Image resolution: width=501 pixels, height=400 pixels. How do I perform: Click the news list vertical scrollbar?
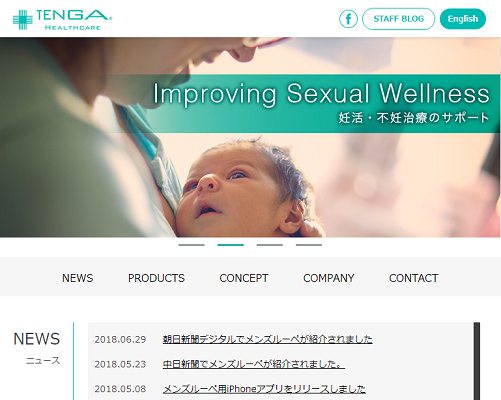tap(477, 361)
